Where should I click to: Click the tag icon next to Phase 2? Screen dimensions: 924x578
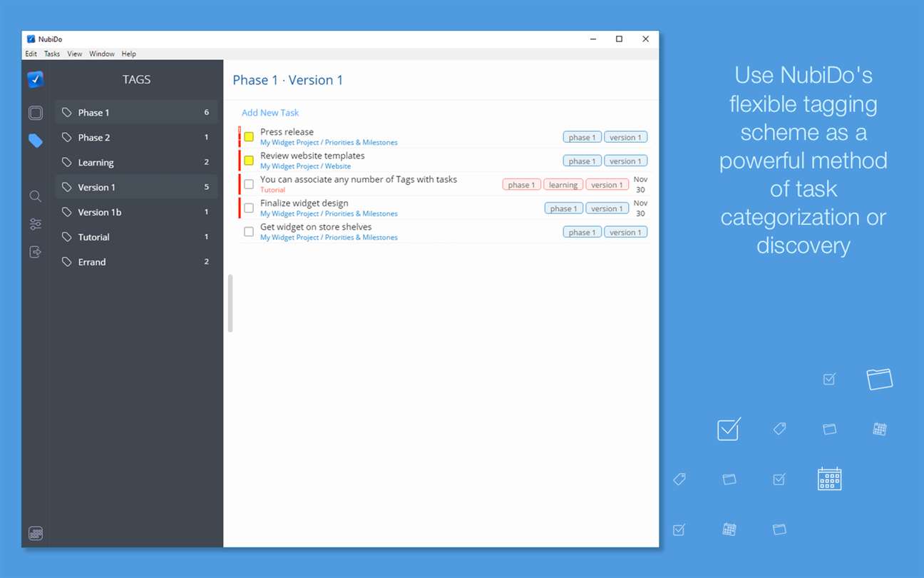(67, 138)
